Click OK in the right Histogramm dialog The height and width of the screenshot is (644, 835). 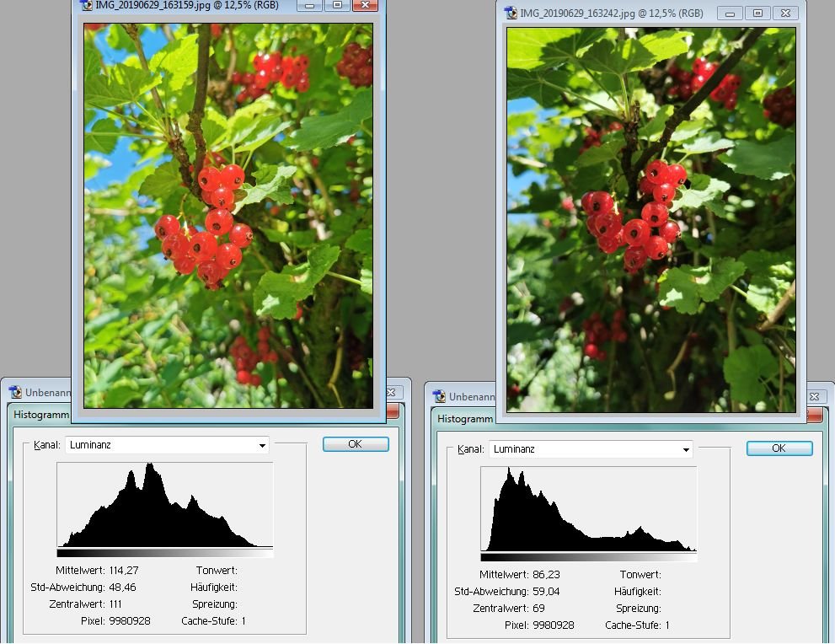tap(779, 448)
